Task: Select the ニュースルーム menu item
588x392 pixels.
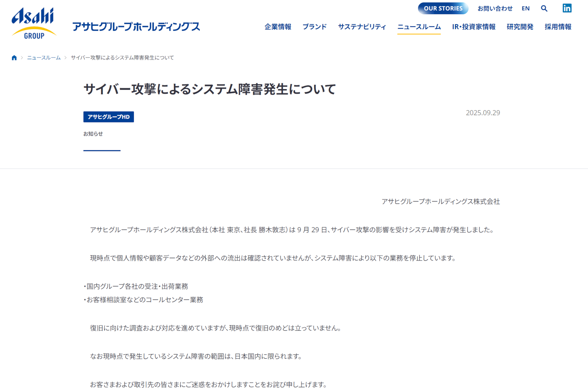Action: coord(419,27)
